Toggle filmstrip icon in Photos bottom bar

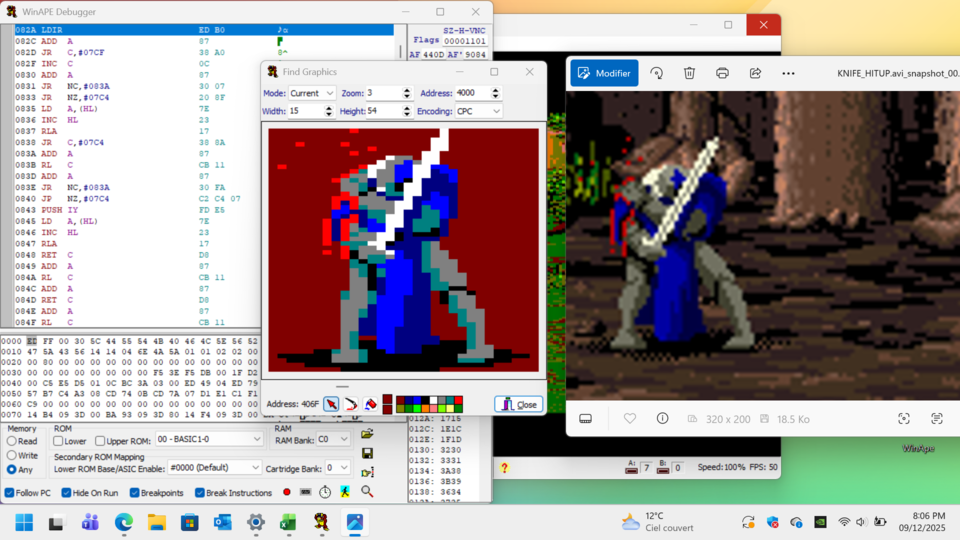(585, 419)
